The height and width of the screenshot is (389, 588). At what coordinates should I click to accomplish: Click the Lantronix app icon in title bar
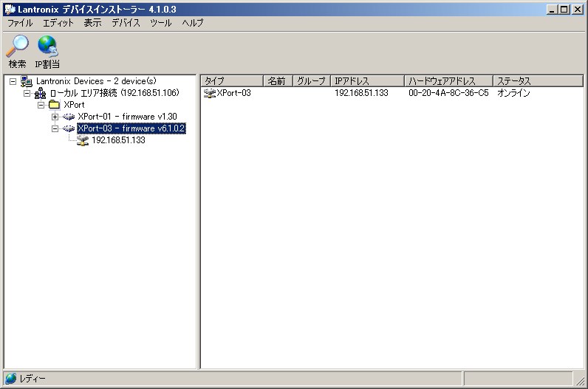[x=10, y=9]
